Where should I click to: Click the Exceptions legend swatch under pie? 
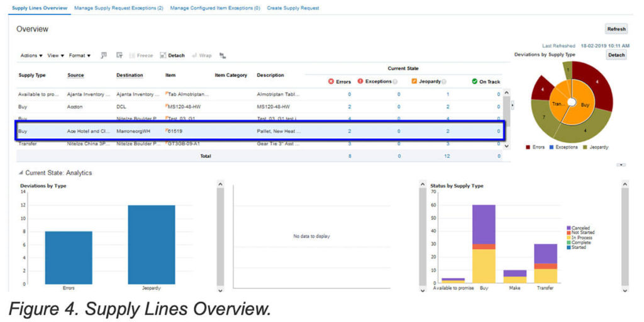coord(551,147)
